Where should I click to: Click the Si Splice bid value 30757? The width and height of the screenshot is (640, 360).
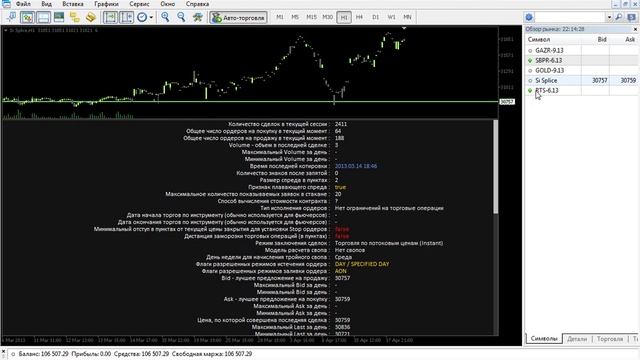tap(600, 81)
